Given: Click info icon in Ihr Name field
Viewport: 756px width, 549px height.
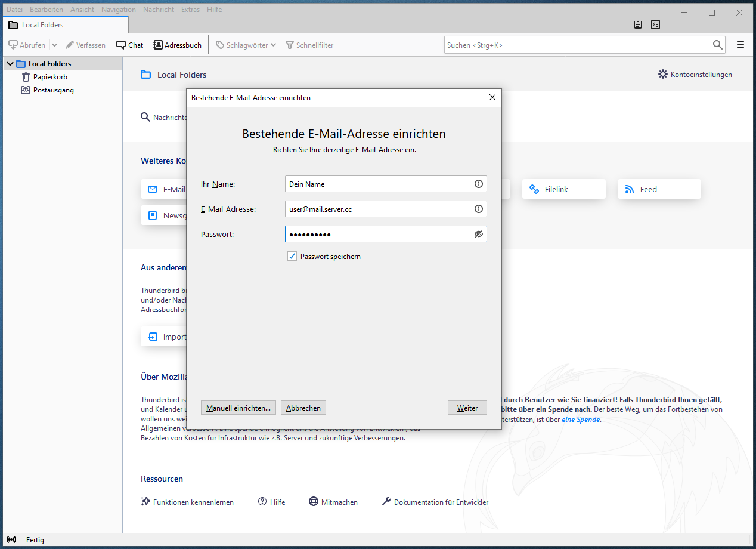Looking at the screenshot, I should point(478,184).
